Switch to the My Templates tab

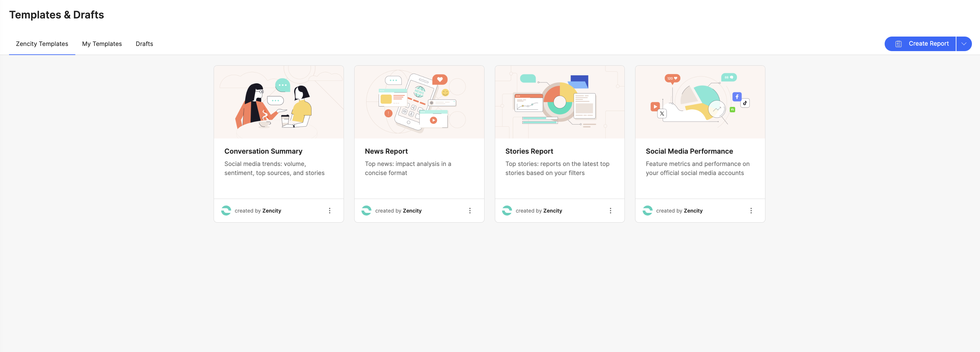(x=102, y=44)
